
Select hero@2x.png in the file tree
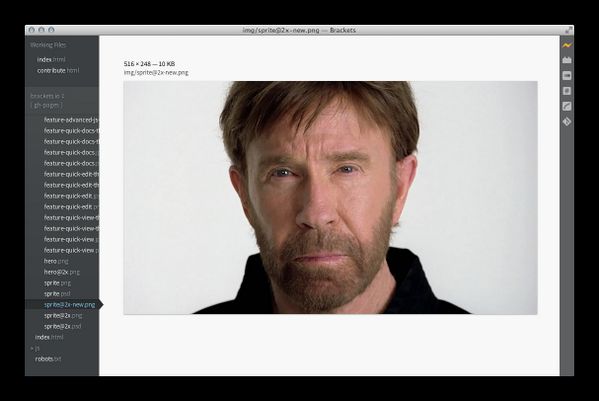tap(62, 272)
